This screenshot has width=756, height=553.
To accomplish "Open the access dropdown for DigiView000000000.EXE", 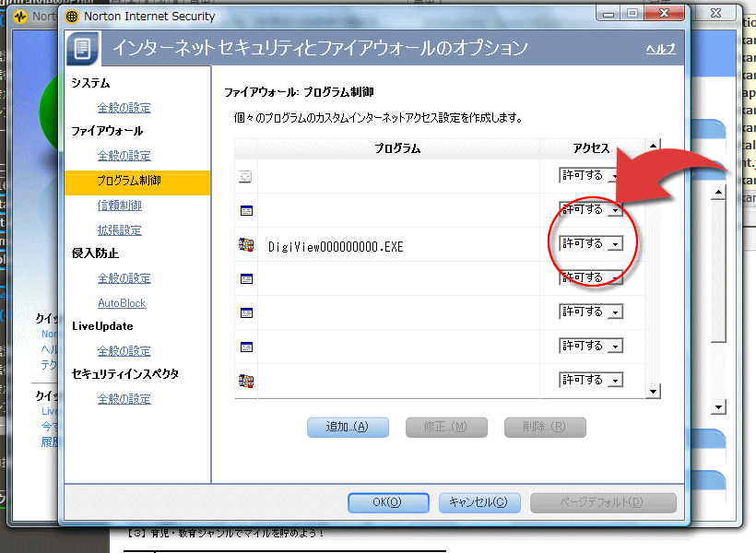I will [615, 244].
